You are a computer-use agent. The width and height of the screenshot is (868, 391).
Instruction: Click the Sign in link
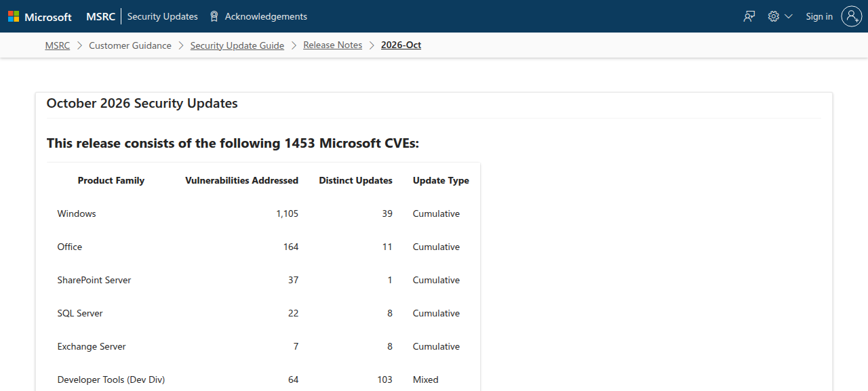(819, 16)
